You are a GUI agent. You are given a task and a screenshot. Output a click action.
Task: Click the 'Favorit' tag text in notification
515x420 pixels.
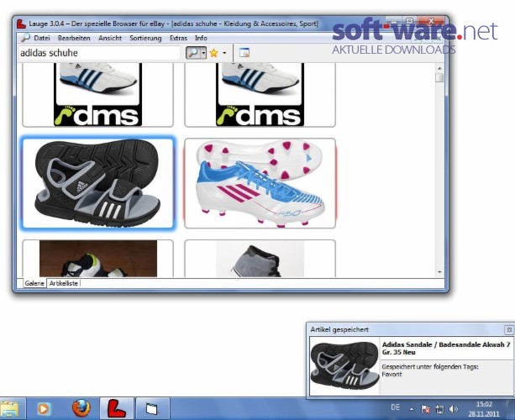(x=392, y=375)
